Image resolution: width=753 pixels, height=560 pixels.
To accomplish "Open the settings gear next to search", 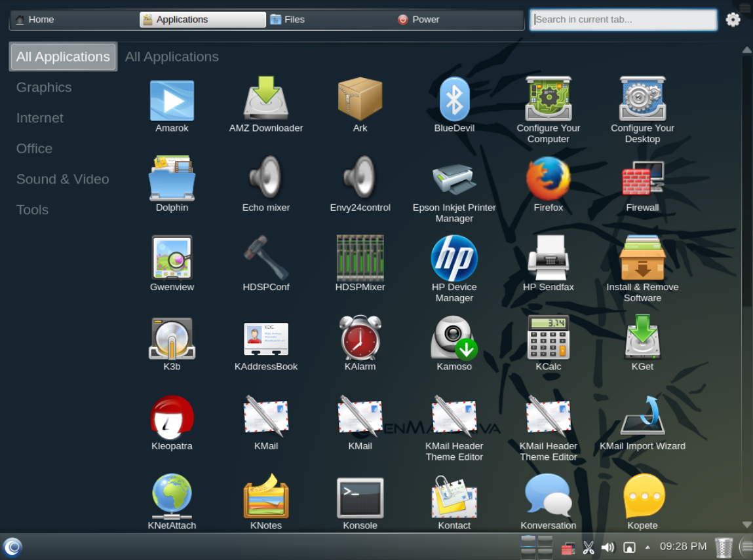I will coord(733,20).
